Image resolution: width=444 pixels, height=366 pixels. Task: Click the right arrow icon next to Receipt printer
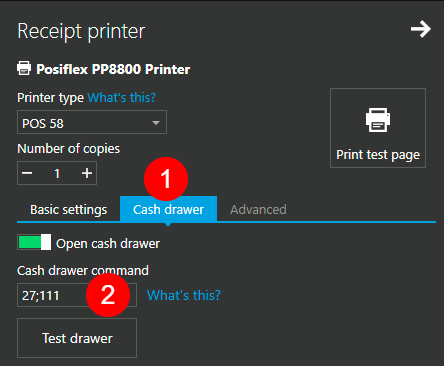click(x=421, y=29)
